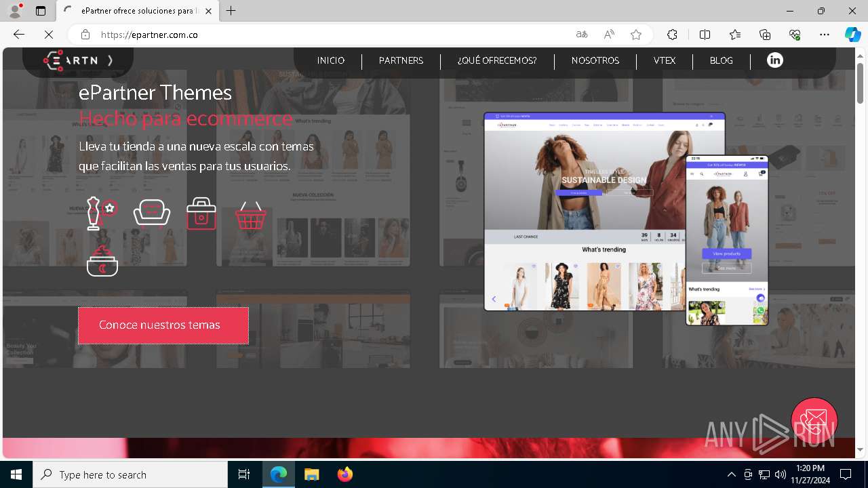This screenshot has width=868, height=488.
Task: Open the translate page icon
Action: (581, 35)
